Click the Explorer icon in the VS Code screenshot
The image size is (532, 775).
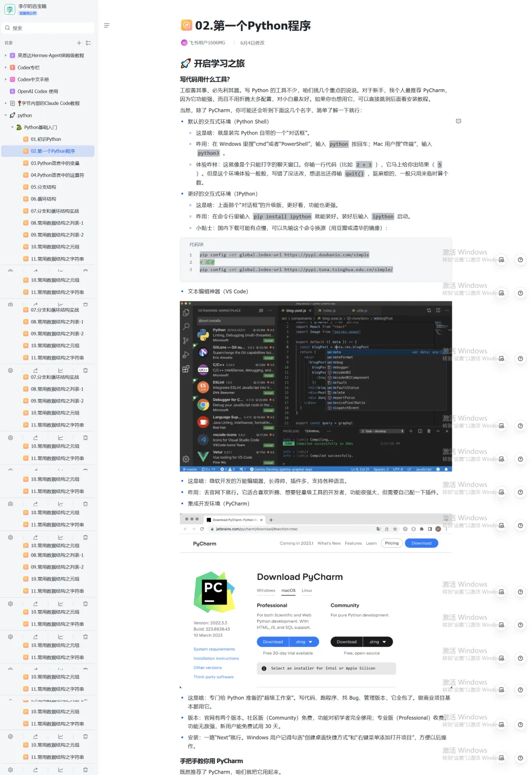pos(186,313)
